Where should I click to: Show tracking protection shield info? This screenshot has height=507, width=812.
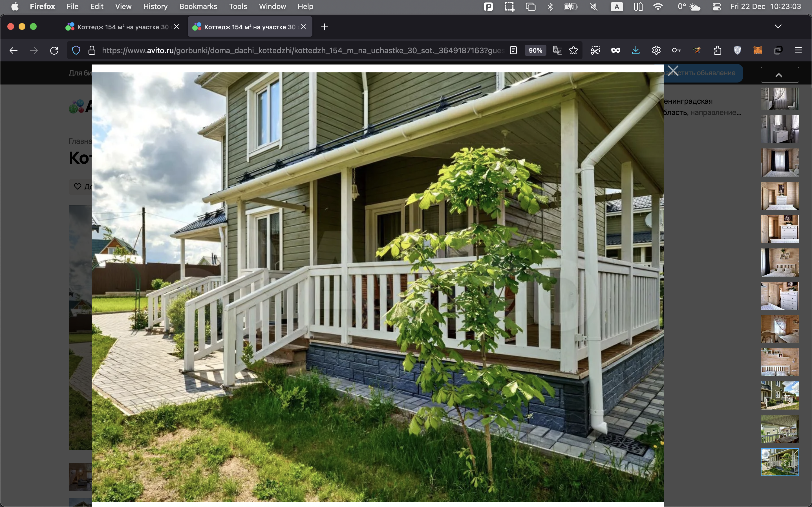[76, 50]
